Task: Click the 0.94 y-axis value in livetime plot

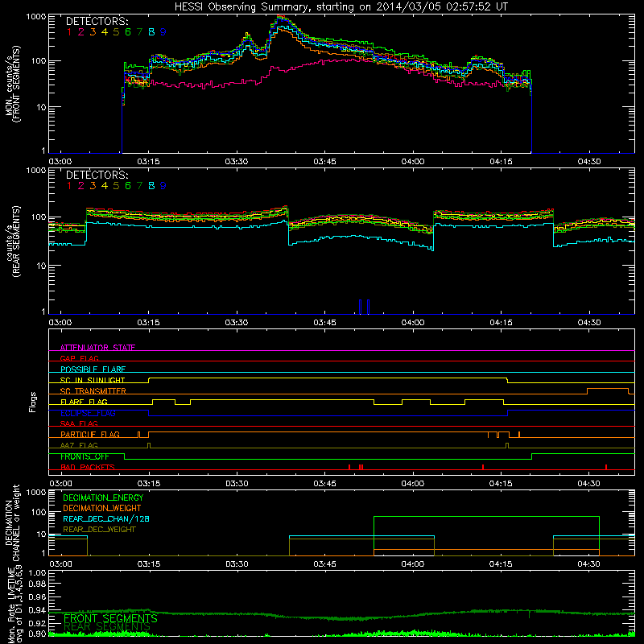Action: click(37, 610)
